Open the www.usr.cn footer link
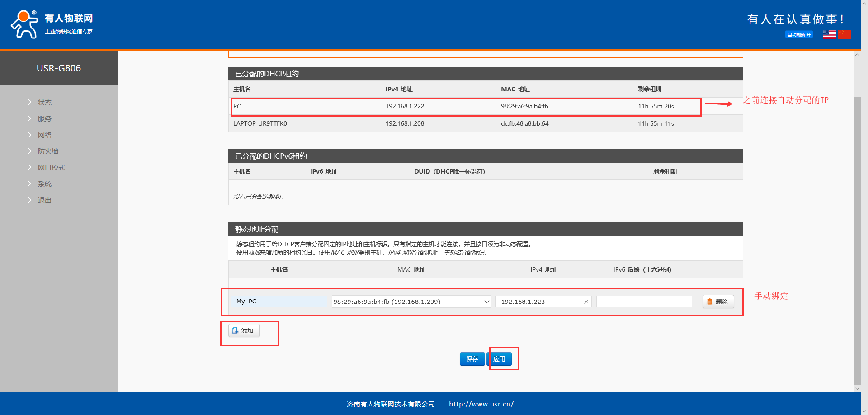The height and width of the screenshot is (415, 868). (x=481, y=404)
